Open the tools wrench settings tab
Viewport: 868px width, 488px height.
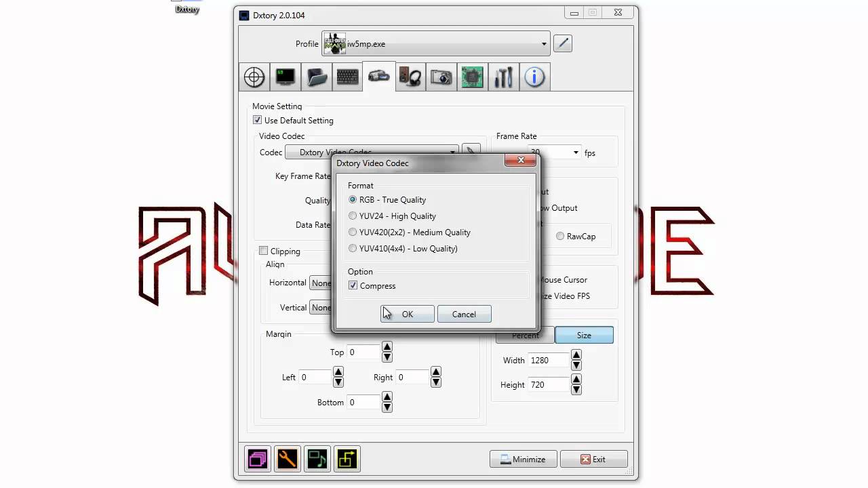coord(504,77)
